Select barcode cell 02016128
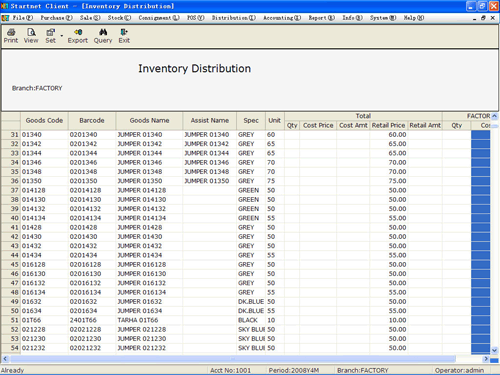The height and width of the screenshot is (375, 500). coord(92,265)
